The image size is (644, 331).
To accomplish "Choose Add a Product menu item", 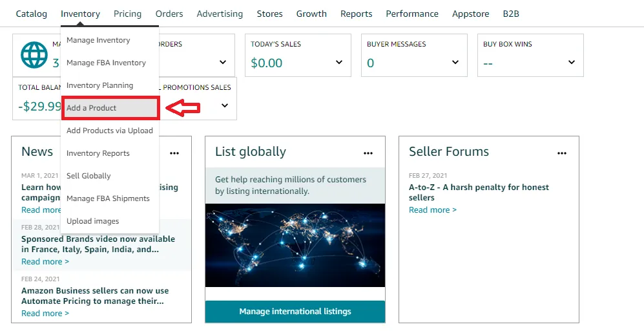I will click(110, 108).
